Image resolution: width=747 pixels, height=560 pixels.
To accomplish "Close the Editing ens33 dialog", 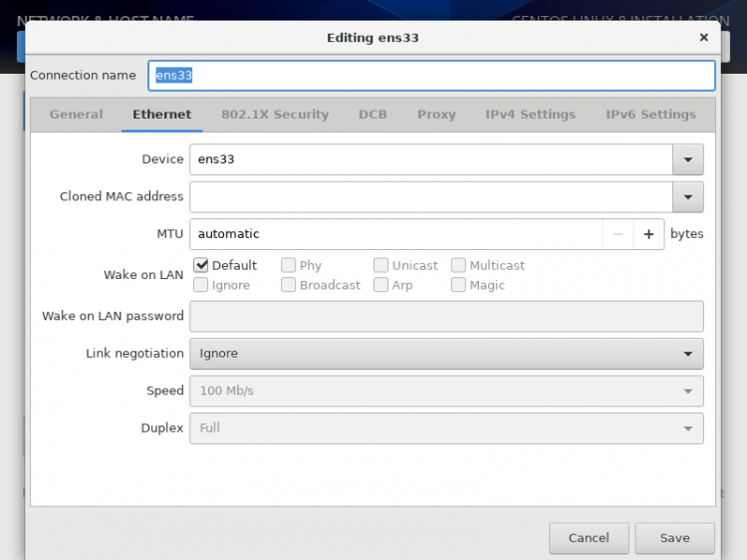I will (703, 38).
